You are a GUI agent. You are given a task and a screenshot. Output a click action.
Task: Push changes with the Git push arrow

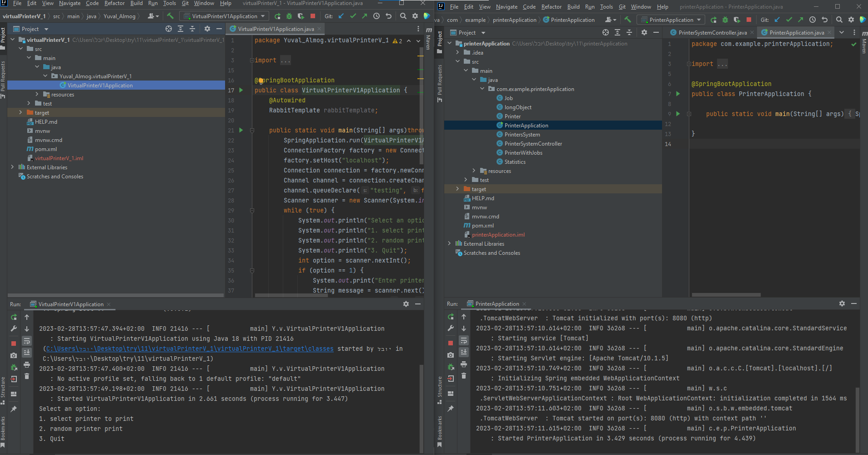point(364,15)
